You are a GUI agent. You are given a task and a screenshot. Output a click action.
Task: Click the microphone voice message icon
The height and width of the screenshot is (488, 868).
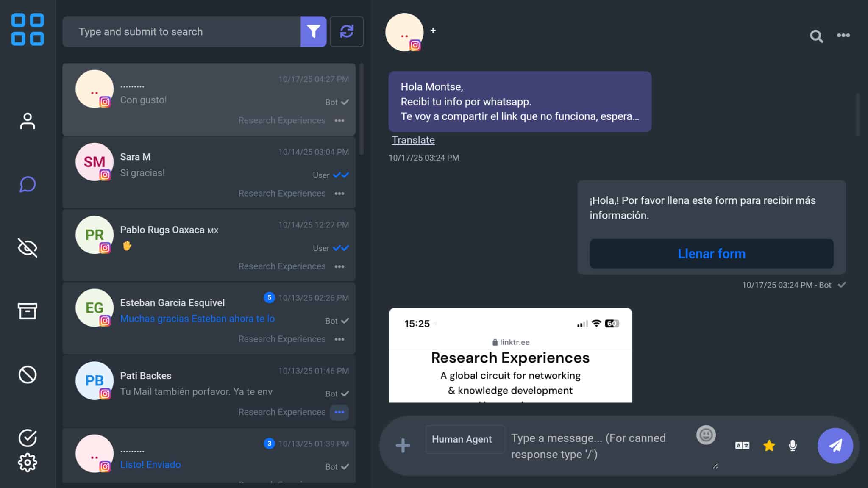pos(793,445)
